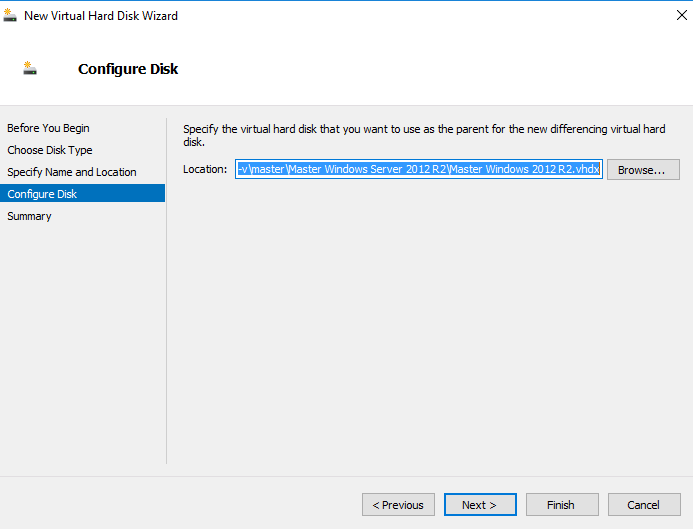693x529 pixels.
Task: Click the disk icon beside Configure Disk heading
Action: click(30, 68)
